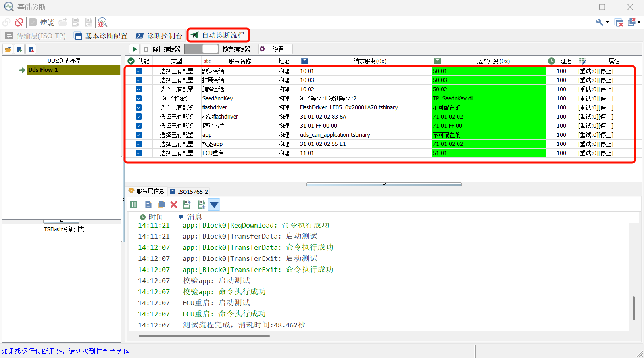The image size is (644, 358).
Task: Clear log messages with the red X icon
Action: [174, 205]
